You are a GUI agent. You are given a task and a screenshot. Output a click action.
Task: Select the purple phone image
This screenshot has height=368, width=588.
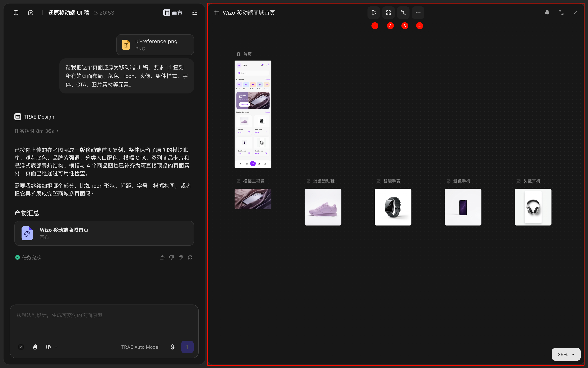click(x=463, y=207)
